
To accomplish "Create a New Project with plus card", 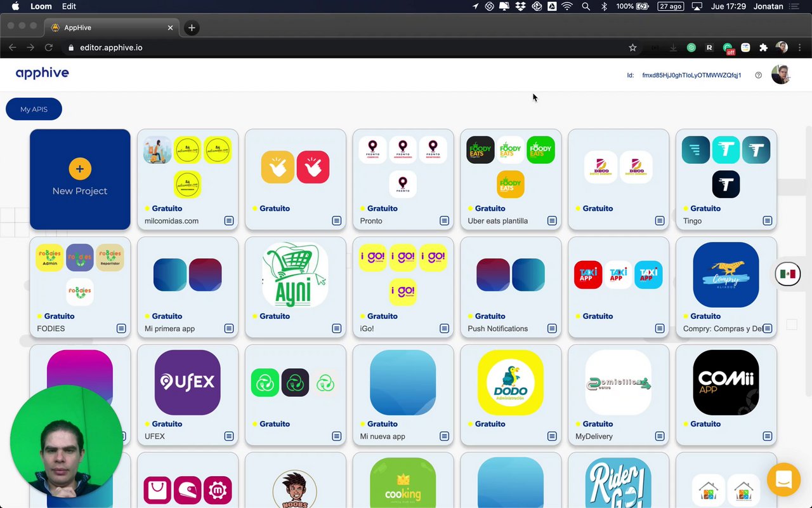I will point(80,179).
